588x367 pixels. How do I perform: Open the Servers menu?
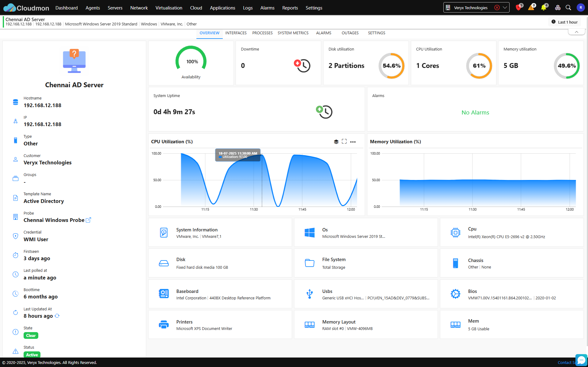115,8
